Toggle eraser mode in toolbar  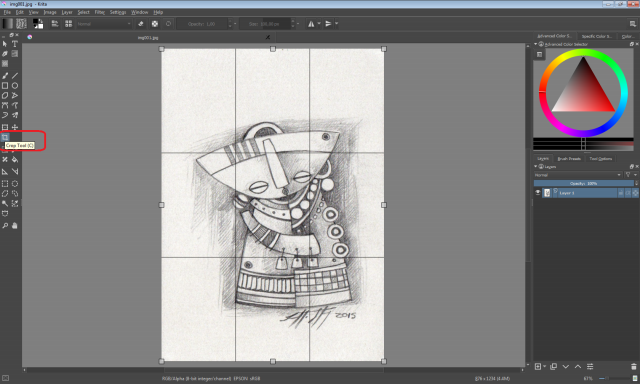click(141, 24)
